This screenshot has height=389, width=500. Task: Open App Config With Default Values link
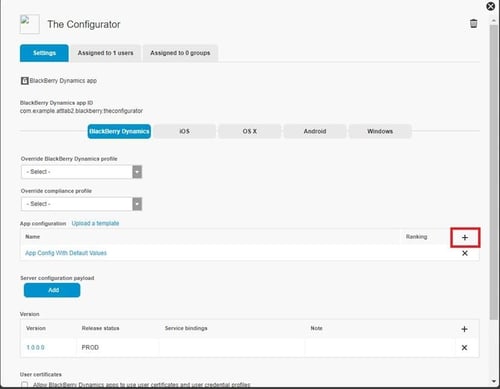pos(66,253)
